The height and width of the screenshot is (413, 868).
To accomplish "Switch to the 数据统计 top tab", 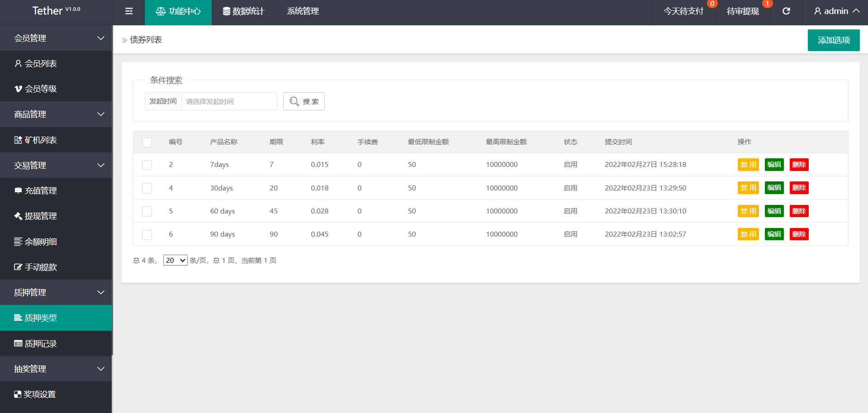I will pyautogui.click(x=243, y=11).
